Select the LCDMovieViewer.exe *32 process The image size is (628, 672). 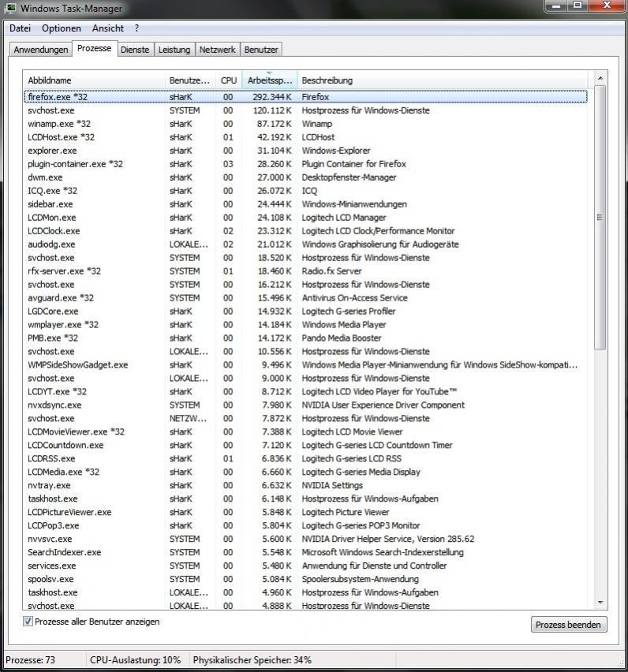pos(305,431)
